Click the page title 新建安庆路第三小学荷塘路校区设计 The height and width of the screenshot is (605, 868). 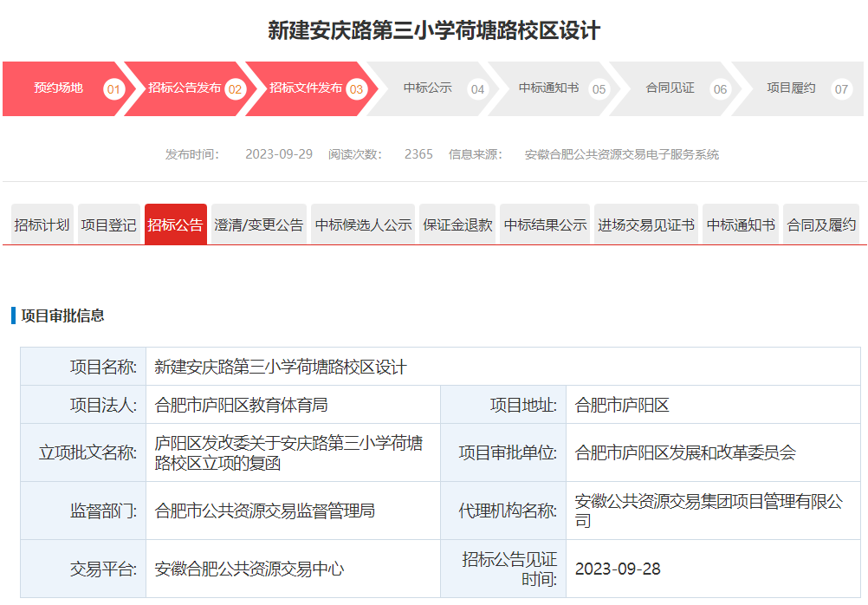pyautogui.click(x=434, y=30)
